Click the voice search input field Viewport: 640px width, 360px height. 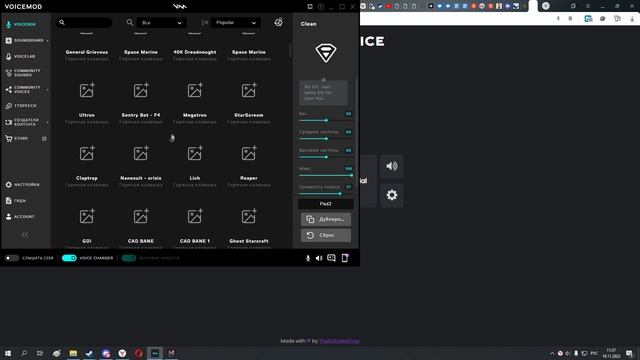pyautogui.click(x=84, y=22)
